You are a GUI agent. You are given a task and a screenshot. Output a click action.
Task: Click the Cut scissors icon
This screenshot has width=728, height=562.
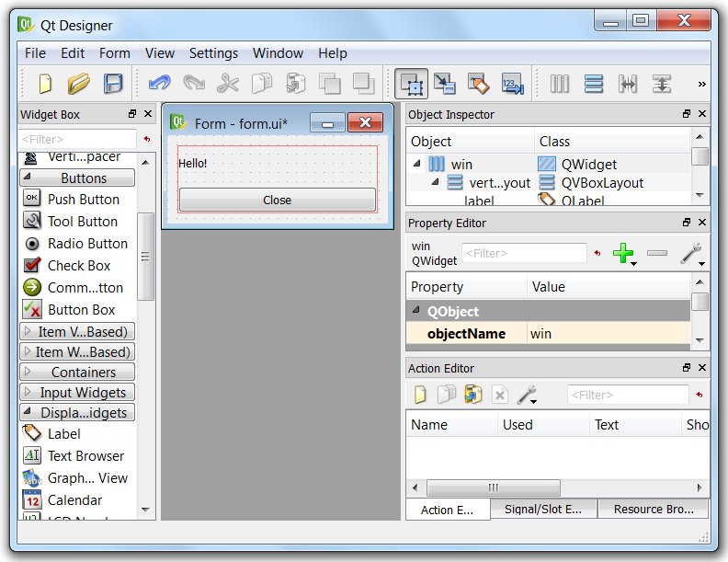pyautogui.click(x=228, y=84)
